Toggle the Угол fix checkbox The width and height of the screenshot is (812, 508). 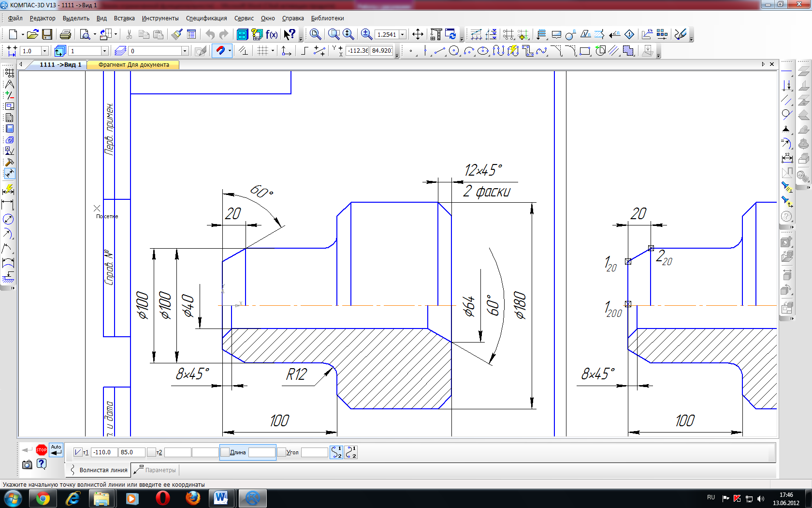(x=281, y=452)
